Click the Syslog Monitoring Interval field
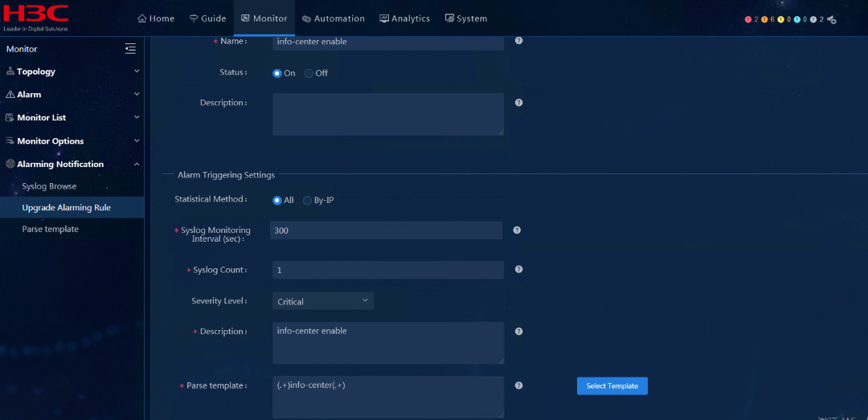This screenshot has height=420, width=868. 386,230
